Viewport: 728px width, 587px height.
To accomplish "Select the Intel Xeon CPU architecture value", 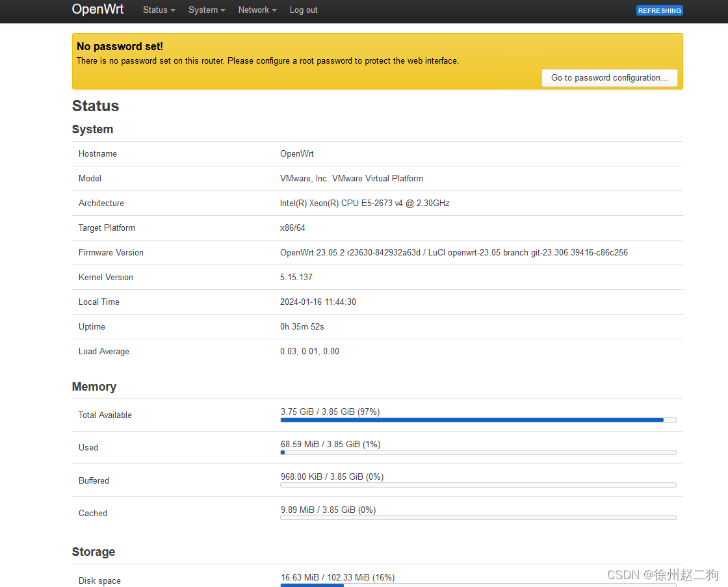I will click(365, 203).
